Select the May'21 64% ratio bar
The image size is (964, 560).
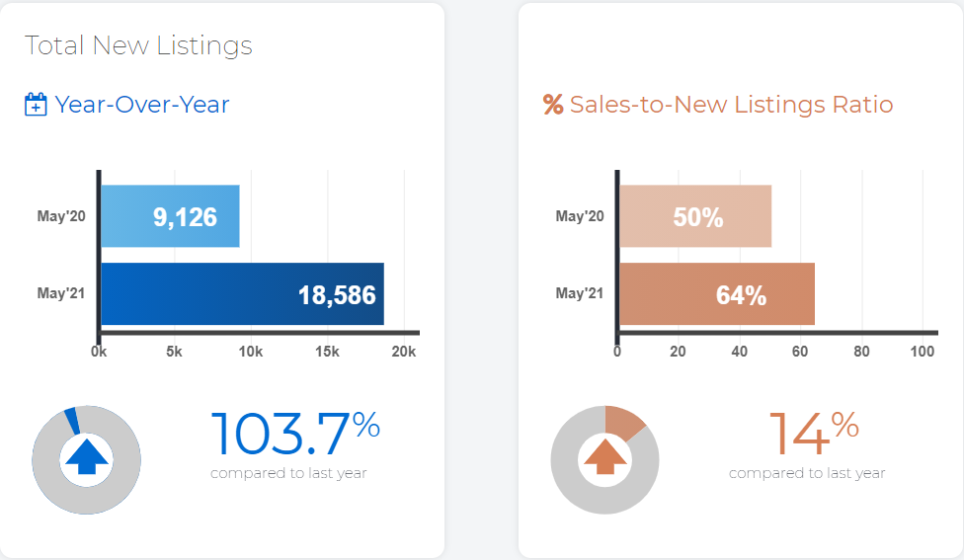717,294
